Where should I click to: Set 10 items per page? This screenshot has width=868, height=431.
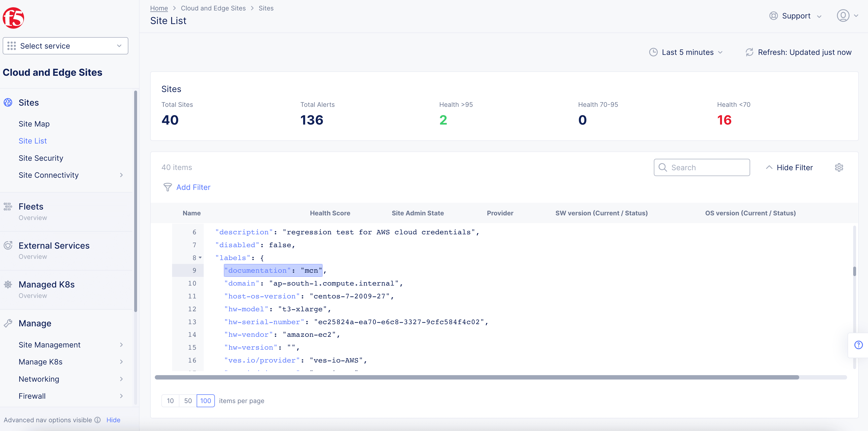click(x=170, y=401)
